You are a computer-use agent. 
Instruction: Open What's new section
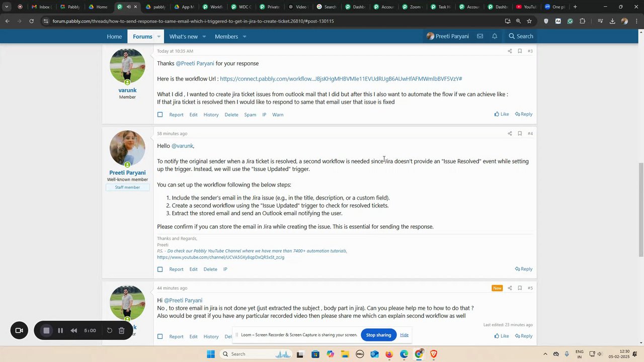[183, 37]
